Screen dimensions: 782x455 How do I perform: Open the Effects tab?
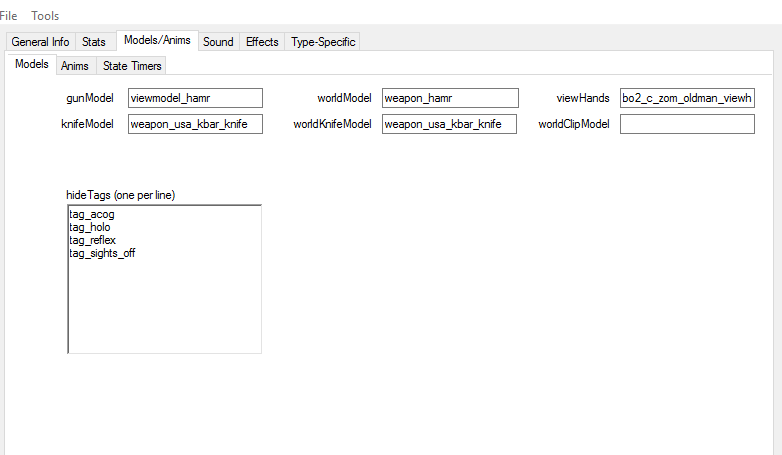click(262, 42)
